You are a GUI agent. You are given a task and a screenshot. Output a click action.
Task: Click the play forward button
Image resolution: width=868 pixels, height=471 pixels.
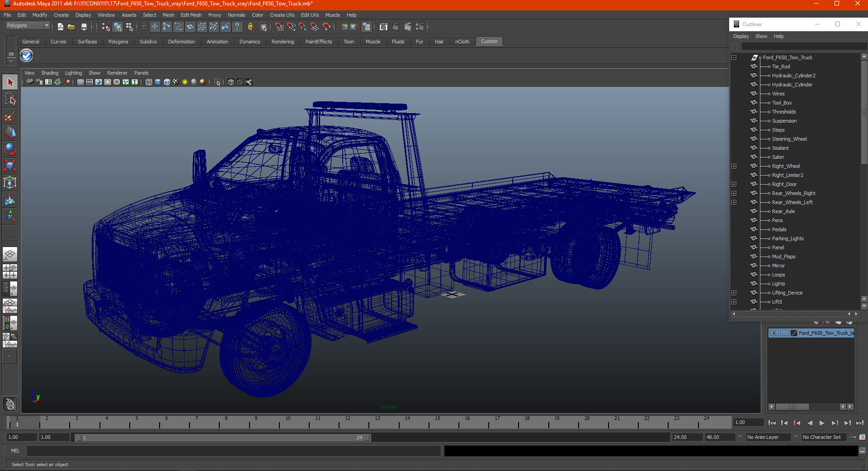click(822, 423)
